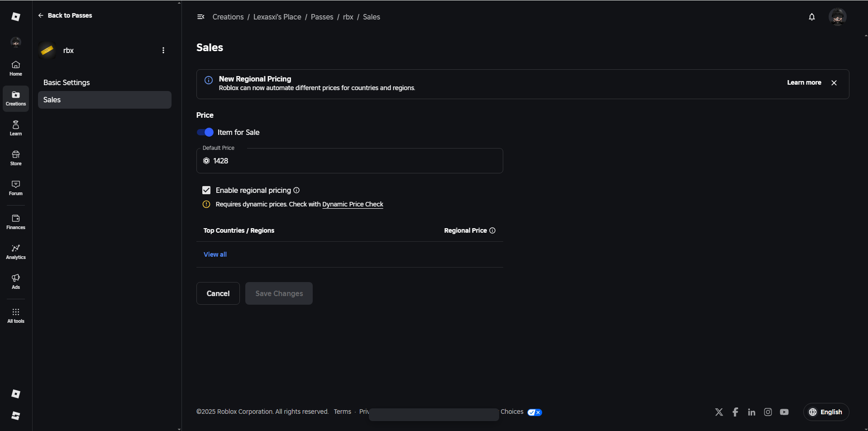
Task: Open the Dynamic Price Check link
Action: (353, 204)
